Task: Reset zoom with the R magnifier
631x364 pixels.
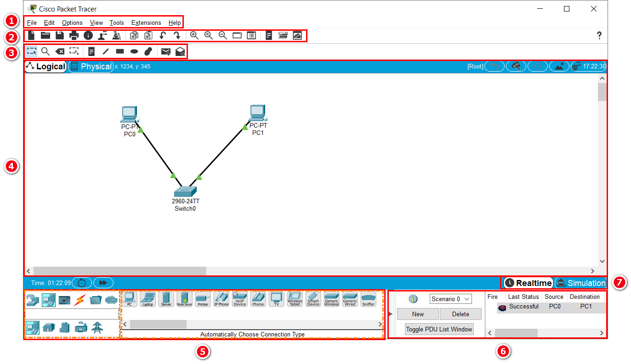Action: click(x=209, y=35)
